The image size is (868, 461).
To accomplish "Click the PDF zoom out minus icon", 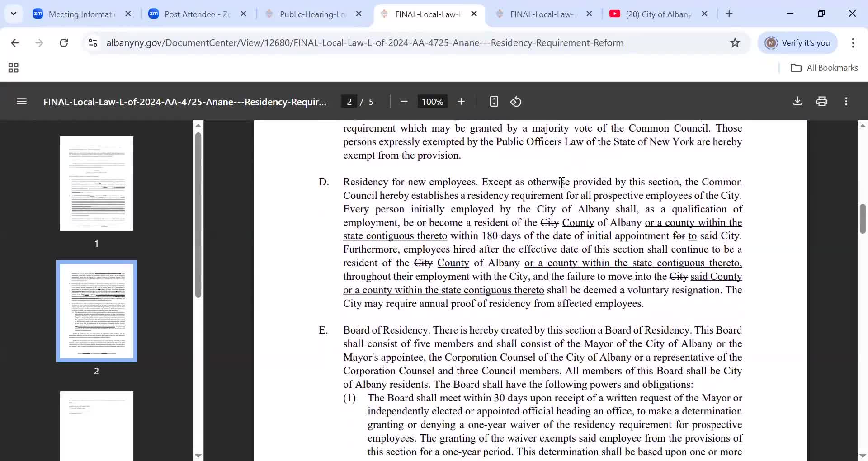I will [404, 102].
